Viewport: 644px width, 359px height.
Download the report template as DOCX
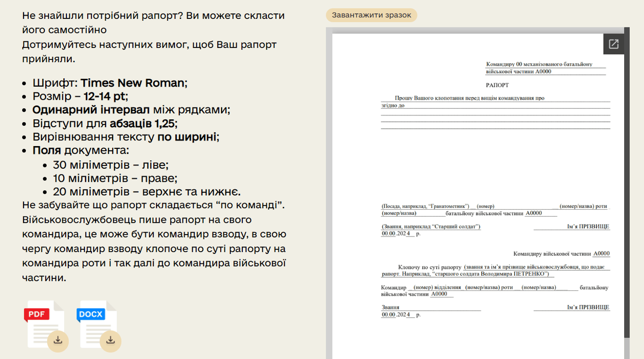(x=110, y=340)
